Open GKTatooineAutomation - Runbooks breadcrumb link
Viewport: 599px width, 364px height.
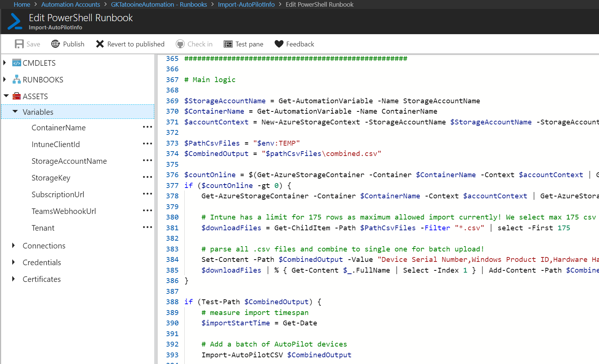pos(159,4)
